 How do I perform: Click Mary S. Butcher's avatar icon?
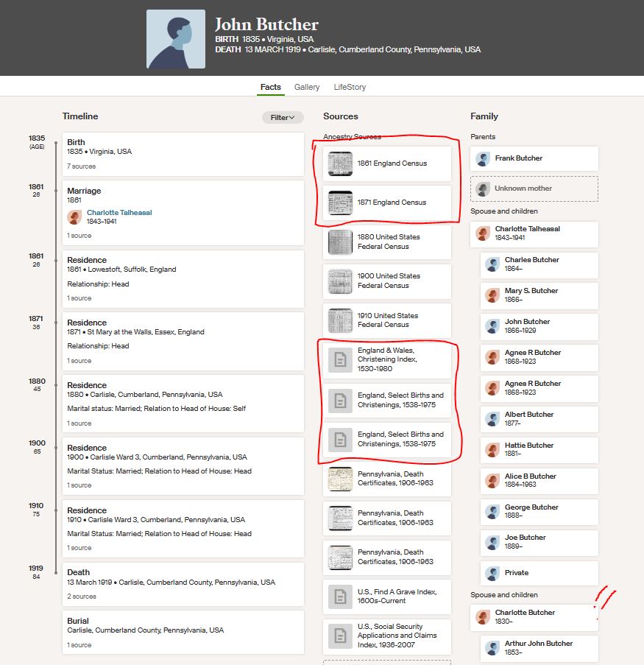[x=492, y=295]
